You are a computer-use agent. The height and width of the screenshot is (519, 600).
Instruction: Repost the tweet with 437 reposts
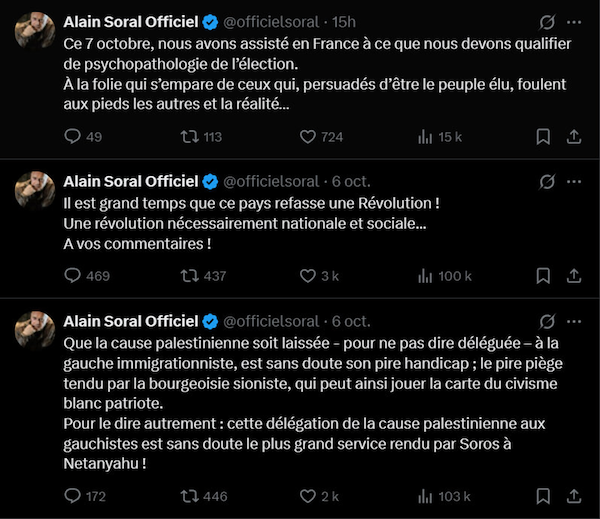click(189, 276)
